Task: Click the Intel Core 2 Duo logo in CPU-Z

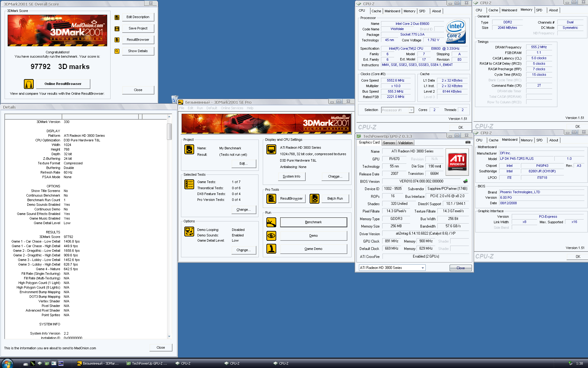Action: [x=456, y=31]
